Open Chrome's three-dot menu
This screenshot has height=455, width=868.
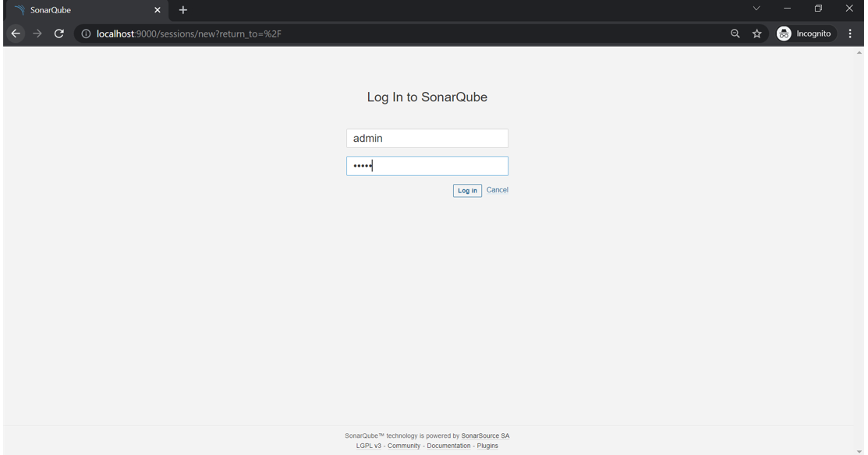pos(850,34)
